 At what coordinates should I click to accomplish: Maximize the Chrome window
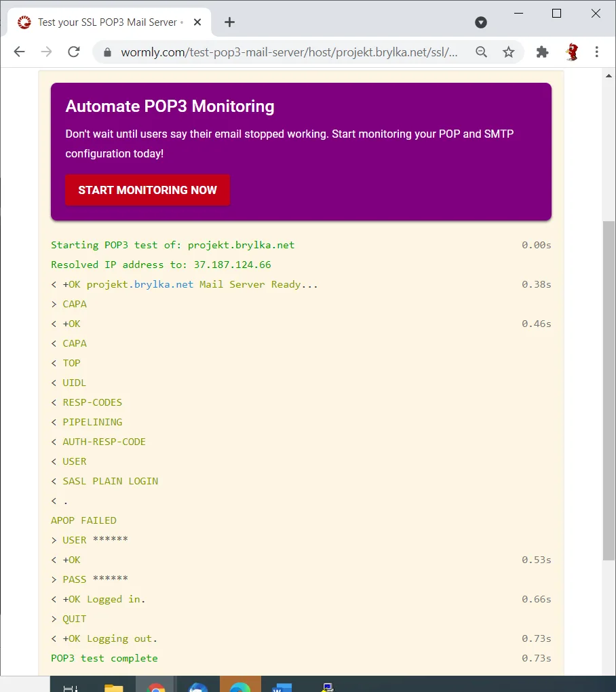click(557, 14)
